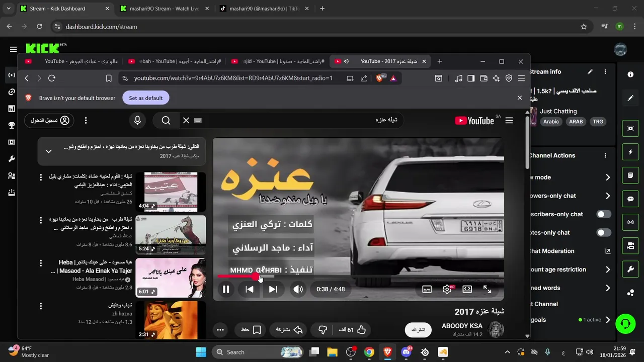Open Brave Leo AI sparkle icon

(x=496, y=78)
